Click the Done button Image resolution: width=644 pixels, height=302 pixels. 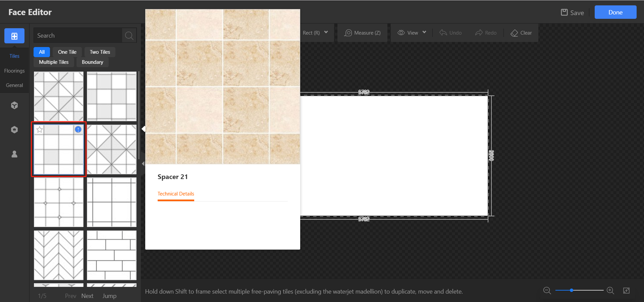click(x=615, y=12)
